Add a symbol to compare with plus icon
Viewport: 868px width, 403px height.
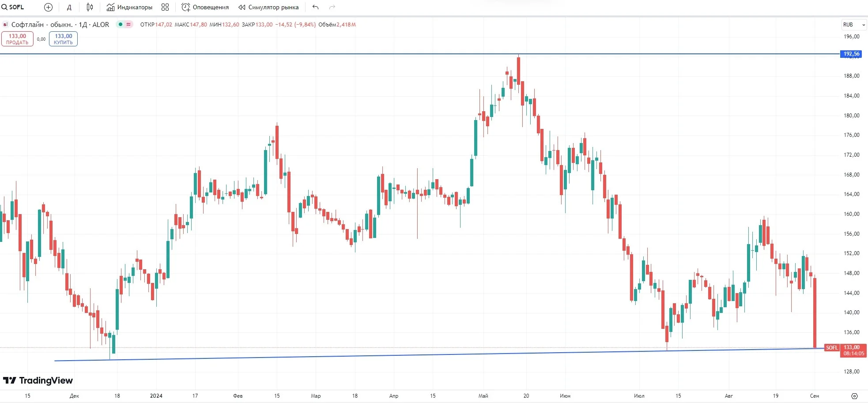click(49, 7)
